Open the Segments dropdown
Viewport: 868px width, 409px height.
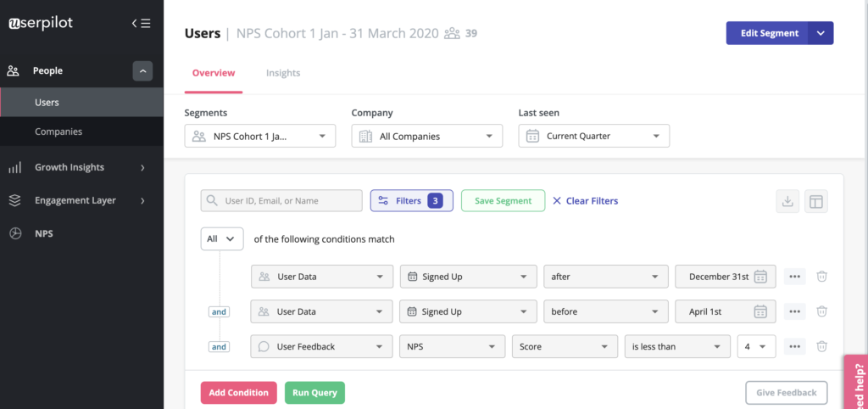[259, 136]
